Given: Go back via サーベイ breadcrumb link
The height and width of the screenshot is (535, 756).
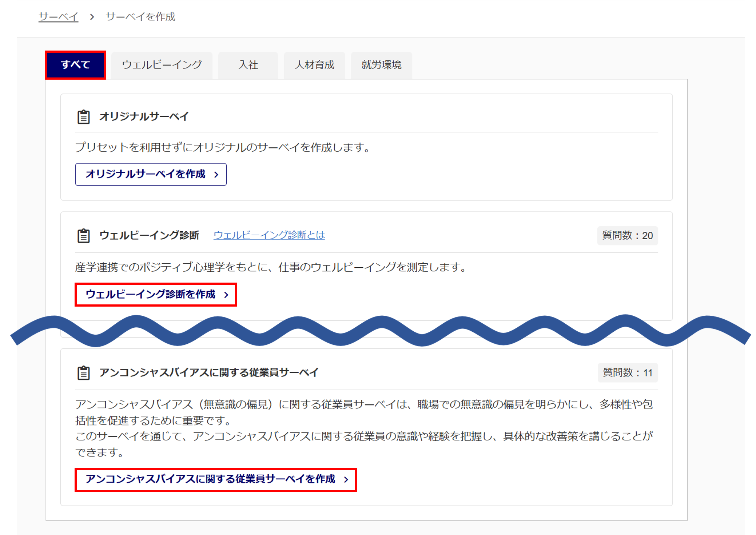Looking at the screenshot, I should click(x=58, y=17).
